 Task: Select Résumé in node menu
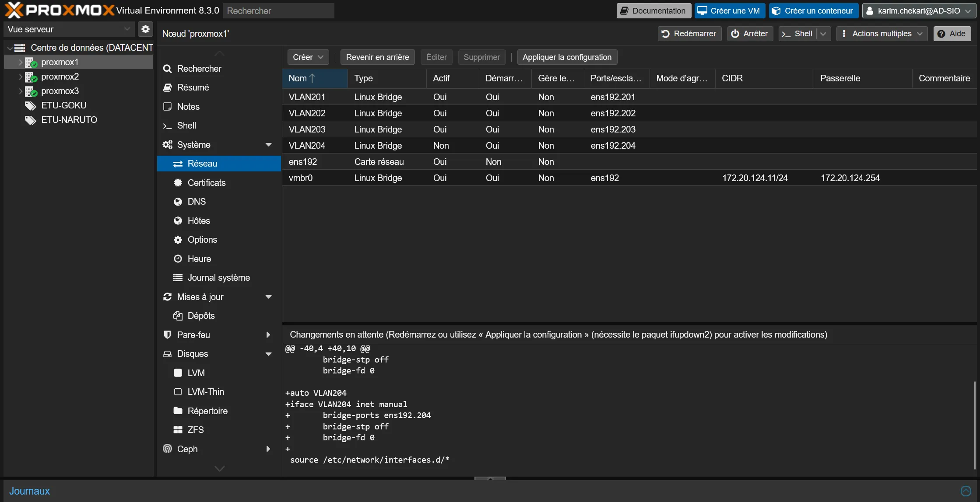click(x=193, y=87)
